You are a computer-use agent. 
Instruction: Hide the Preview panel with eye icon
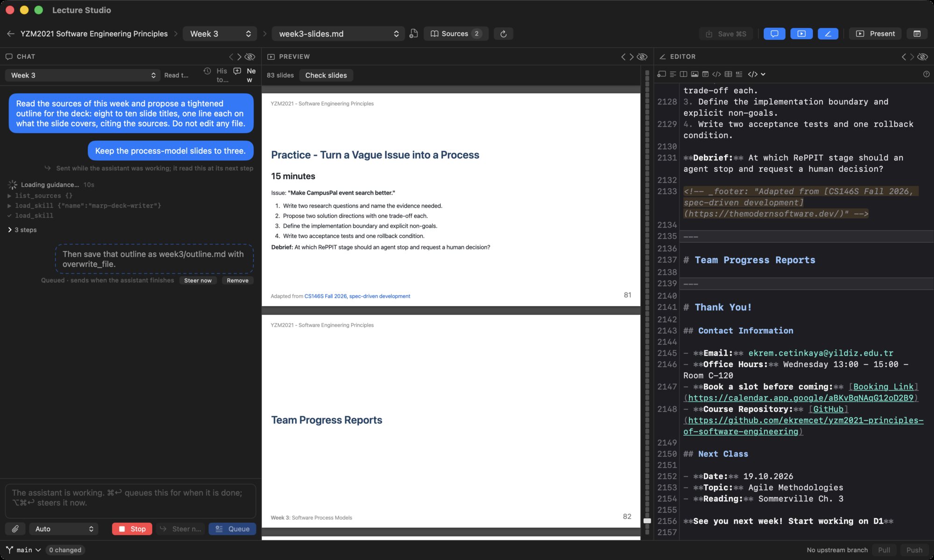coord(643,56)
